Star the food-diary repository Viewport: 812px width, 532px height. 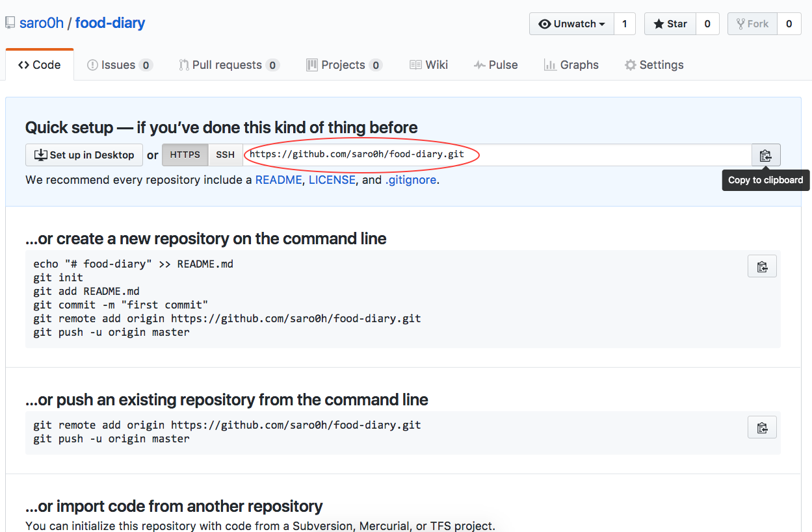pyautogui.click(x=670, y=24)
